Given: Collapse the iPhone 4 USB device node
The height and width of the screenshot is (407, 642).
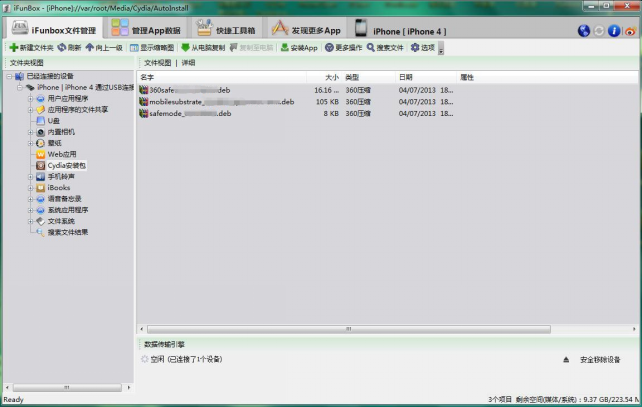Looking at the screenshot, I should coord(20,87).
